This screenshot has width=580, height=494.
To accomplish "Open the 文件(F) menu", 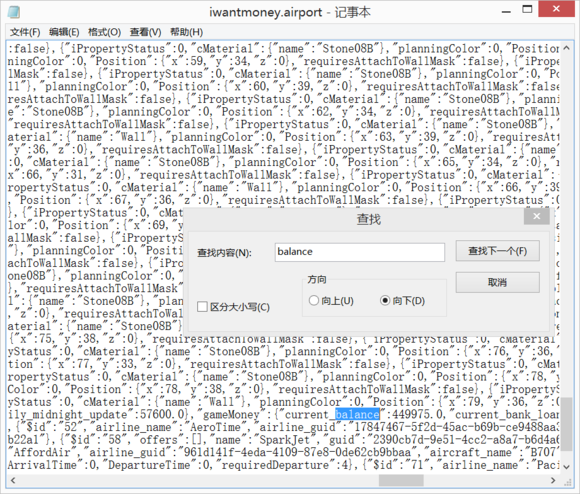I will pyautogui.click(x=25, y=32).
